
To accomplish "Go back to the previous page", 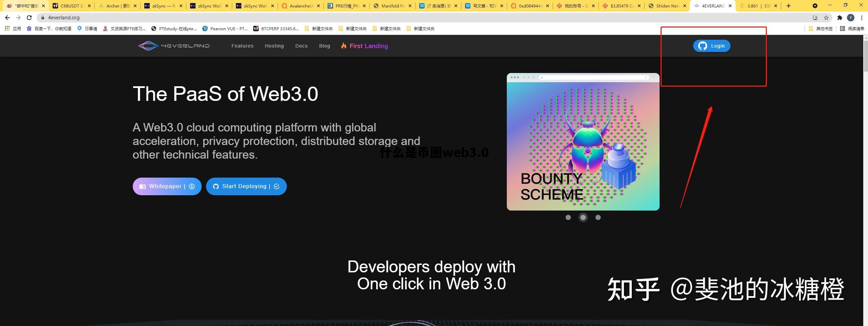I will [7, 18].
